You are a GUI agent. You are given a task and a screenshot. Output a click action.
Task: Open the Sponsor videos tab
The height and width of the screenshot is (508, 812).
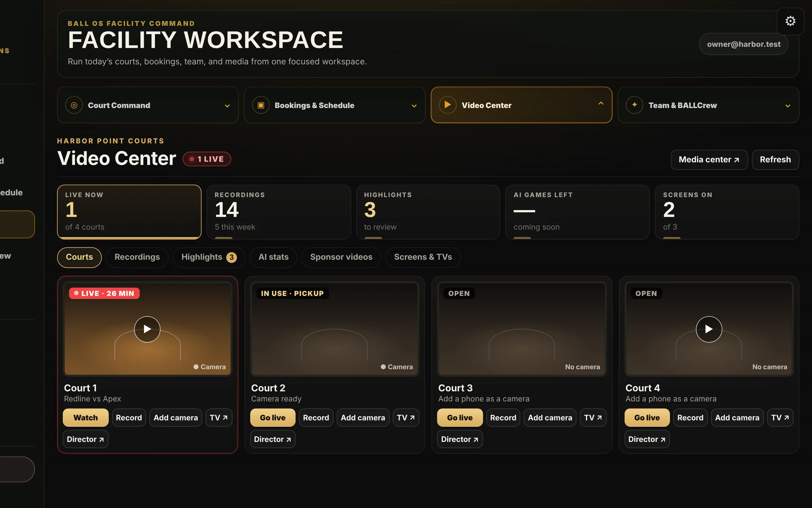tap(341, 257)
